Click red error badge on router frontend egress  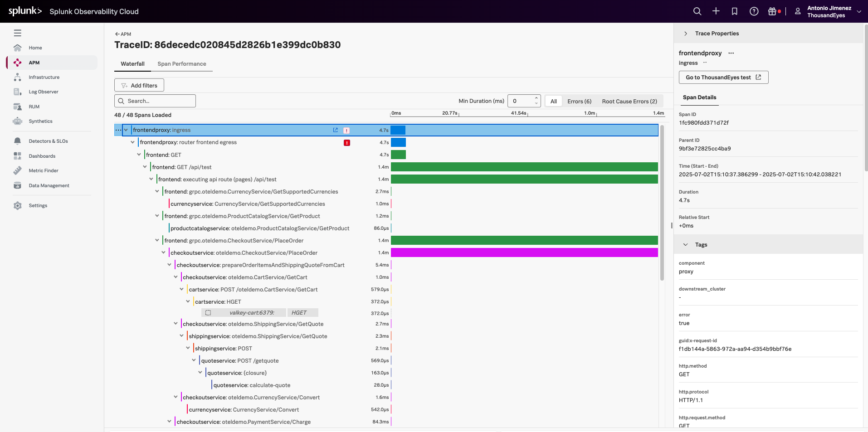[347, 143]
